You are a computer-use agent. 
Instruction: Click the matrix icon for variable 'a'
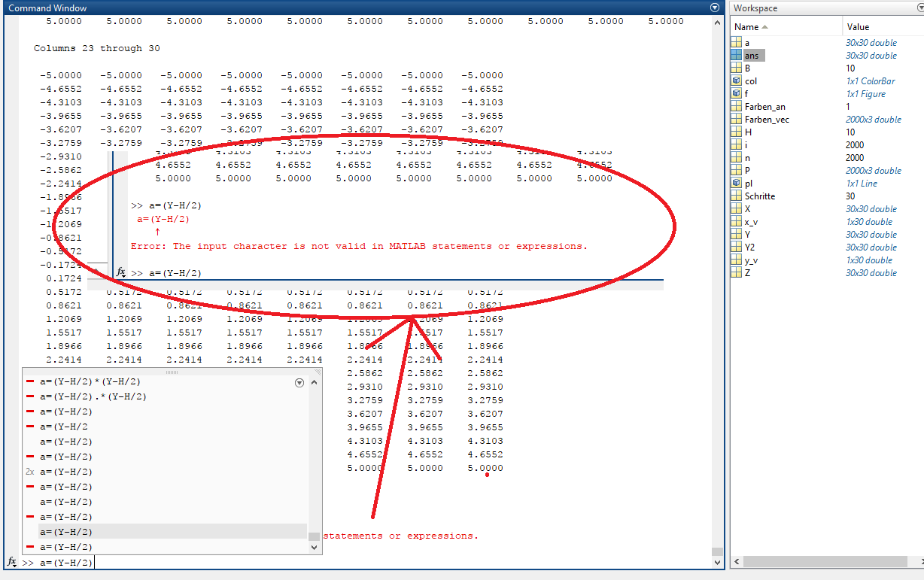pos(737,43)
